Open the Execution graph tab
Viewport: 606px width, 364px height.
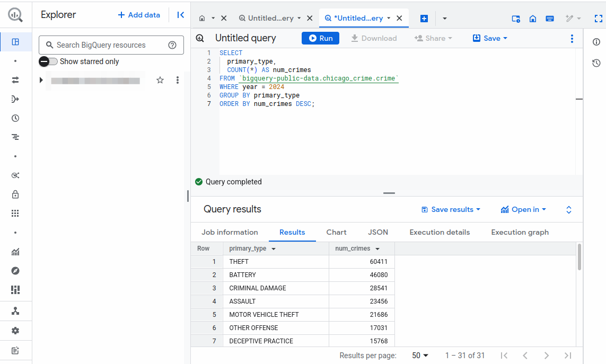[520, 232]
